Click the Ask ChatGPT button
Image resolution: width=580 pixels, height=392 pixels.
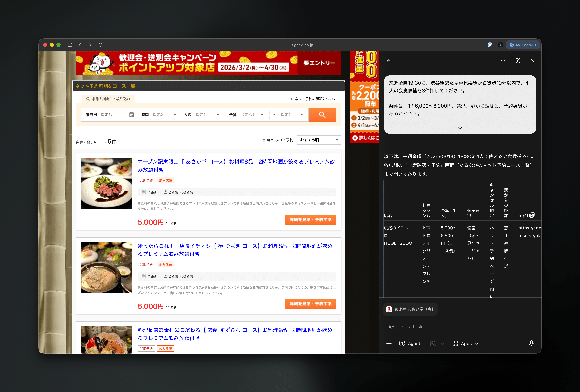click(523, 45)
